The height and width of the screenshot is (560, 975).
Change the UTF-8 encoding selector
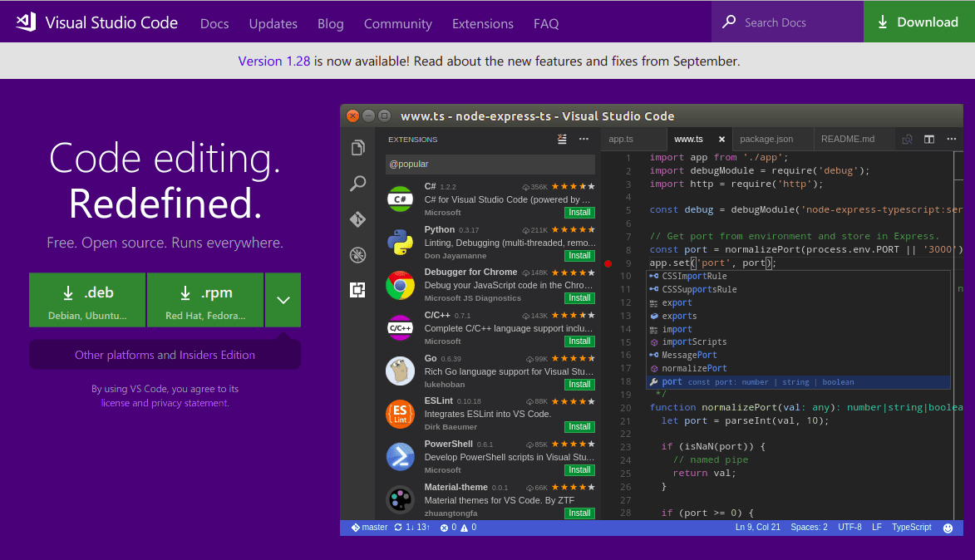[x=849, y=527]
